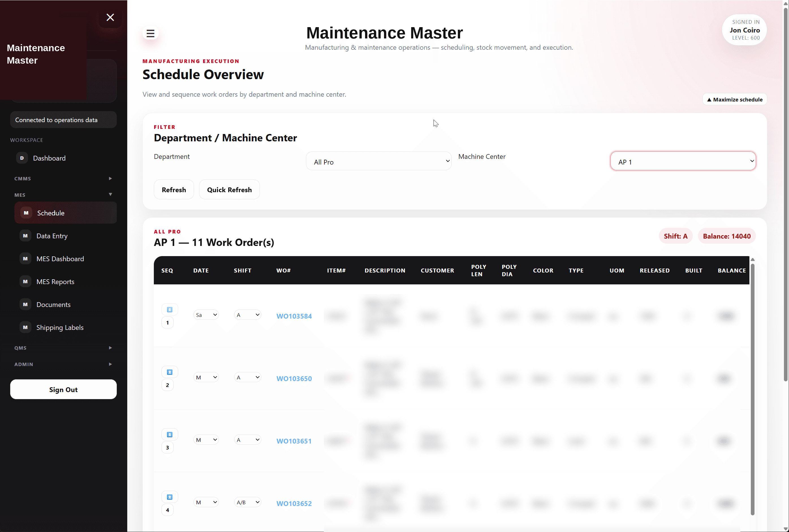This screenshot has width=789, height=532.
Task: Click the move-up icon for WO103652
Action: pyautogui.click(x=170, y=497)
